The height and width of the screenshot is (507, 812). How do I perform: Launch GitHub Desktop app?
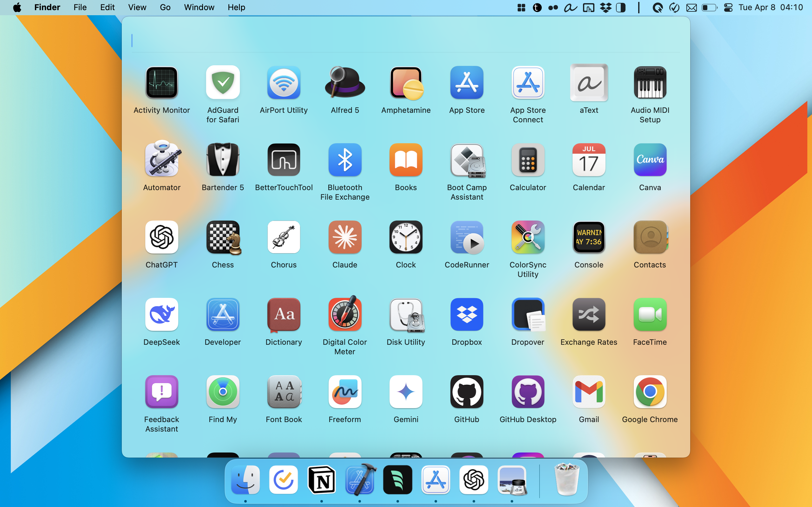pyautogui.click(x=527, y=392)
